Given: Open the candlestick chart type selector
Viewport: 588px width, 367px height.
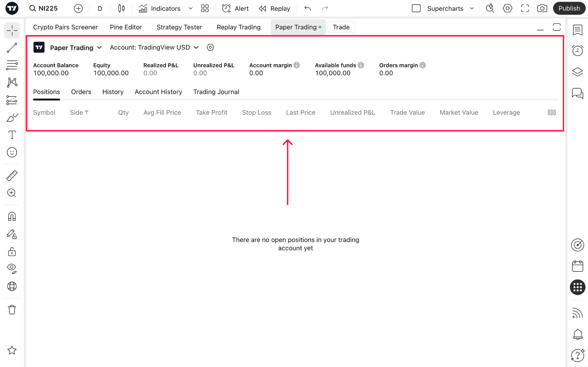Looking at the screenshot, I should tap(121, 8).
